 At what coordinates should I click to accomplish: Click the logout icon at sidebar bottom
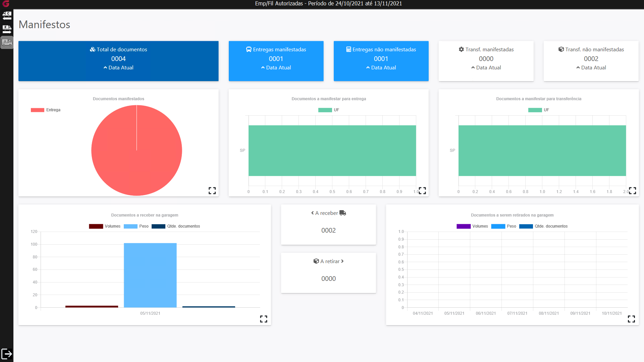[7, 354]
